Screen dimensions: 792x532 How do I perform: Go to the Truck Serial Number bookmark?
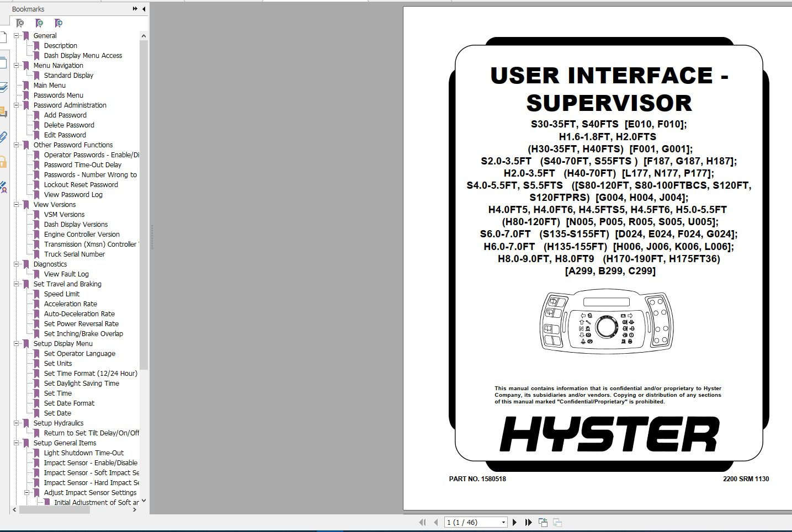pyautogui.click(x=75, y=254)
